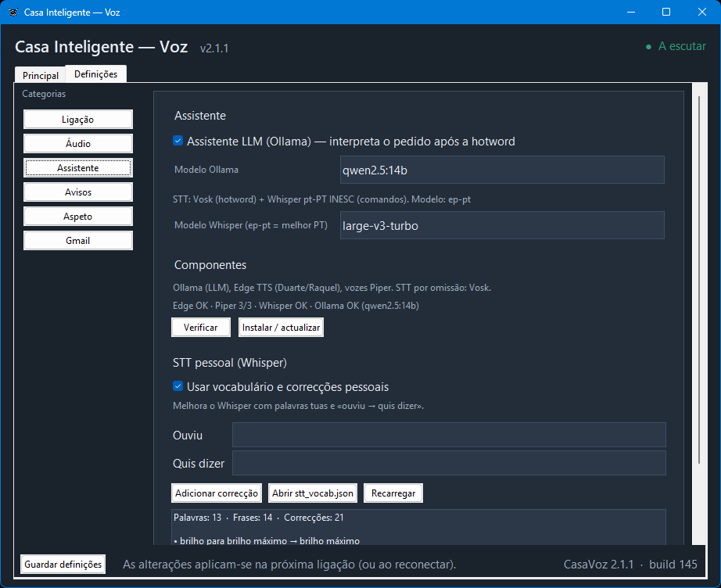This screenshot has width=721, height=588.
Task: Open the Áudio settings category
Action: click(78, 144)
